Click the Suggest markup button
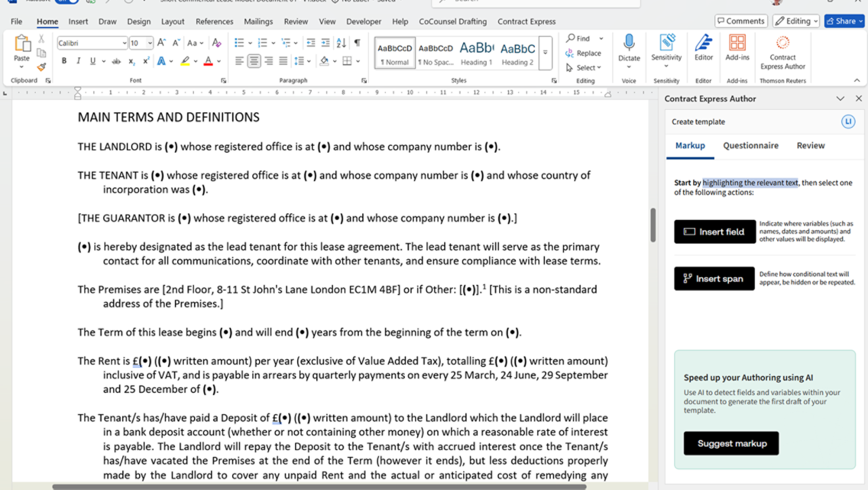 (x=731, y=443)
